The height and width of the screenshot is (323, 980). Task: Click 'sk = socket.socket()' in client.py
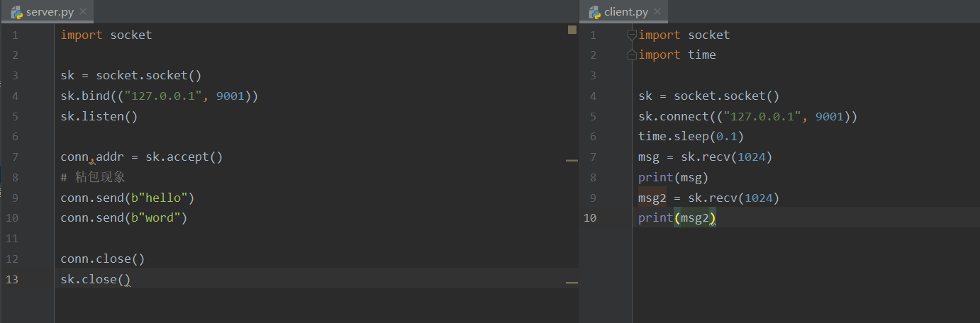[x=709, y=96]
